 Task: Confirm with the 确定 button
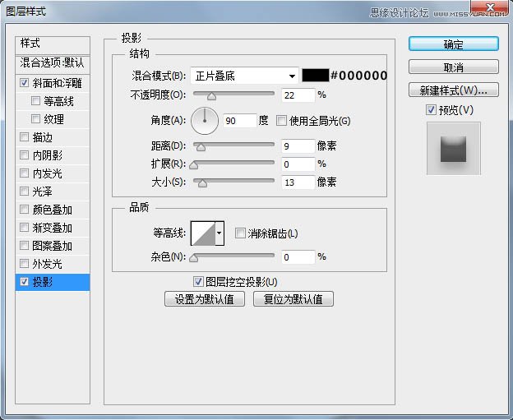[454, 44]
